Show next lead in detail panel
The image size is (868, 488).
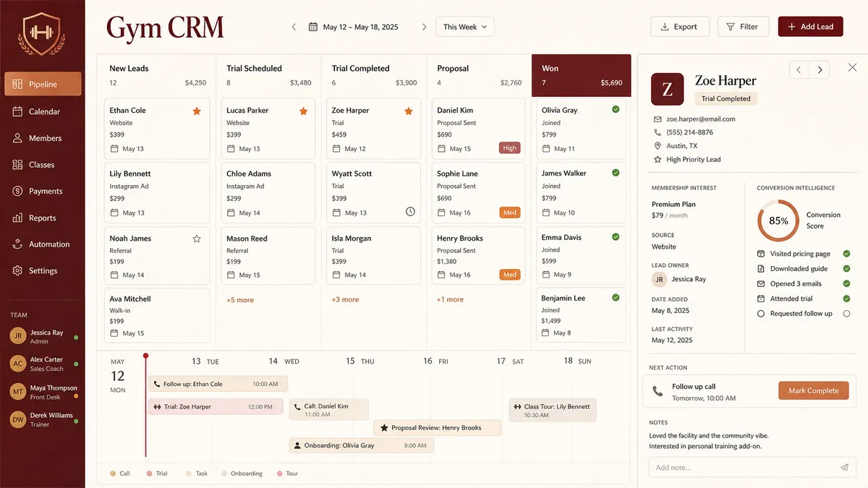pyautogui.click(x=820, y=70)
